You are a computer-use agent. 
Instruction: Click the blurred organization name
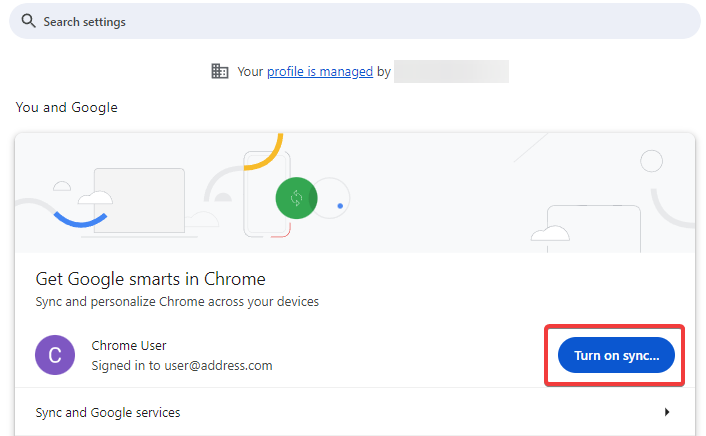451,71
